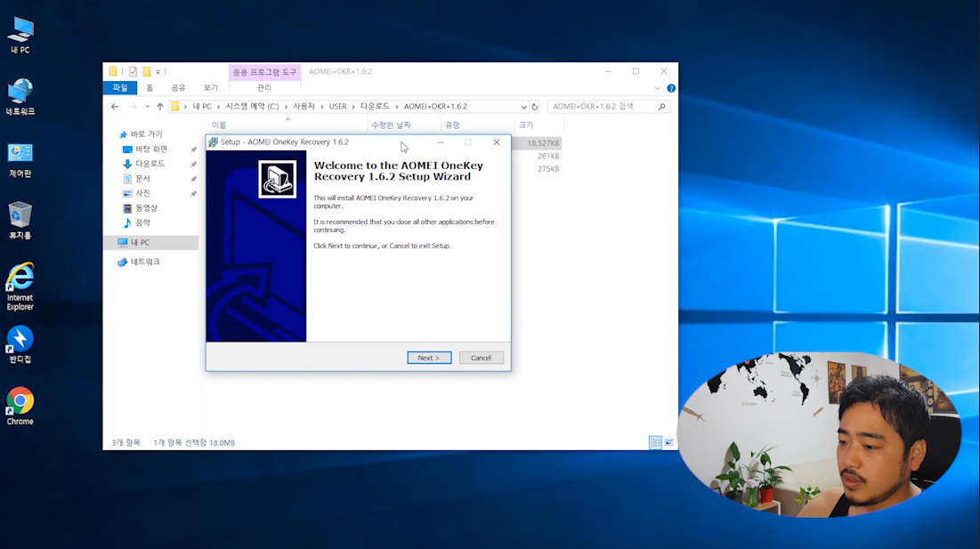Select 사용자 in address breadcrumb
This screenshot has width=980, height=549.
304,107
